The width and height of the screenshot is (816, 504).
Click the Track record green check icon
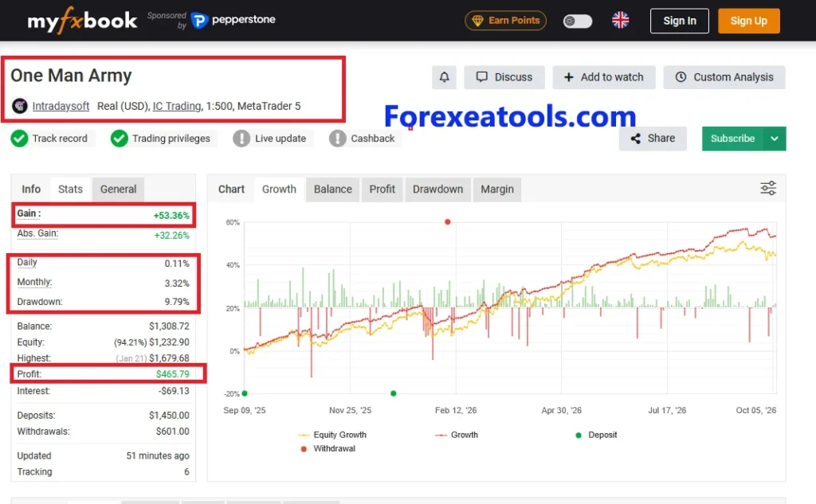coord(19,139)
